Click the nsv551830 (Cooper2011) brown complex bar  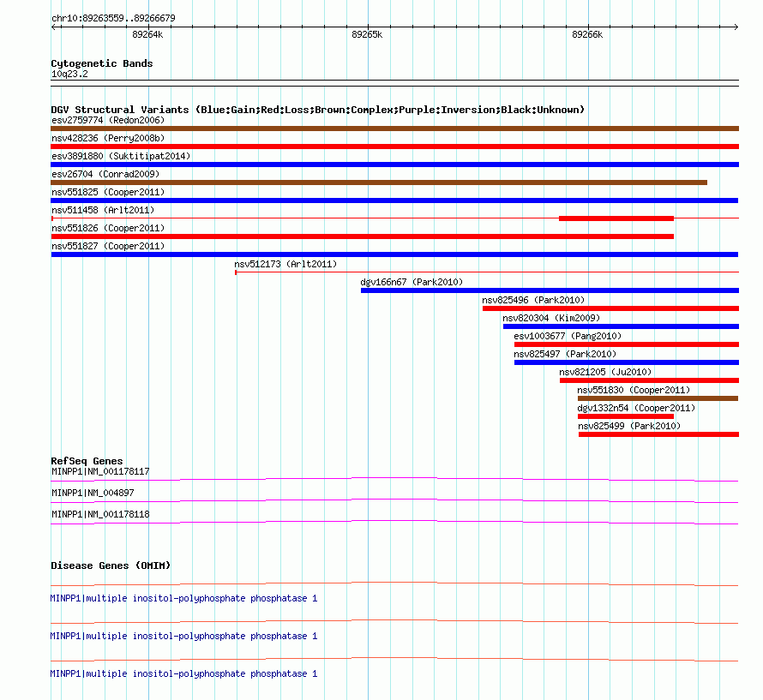[x=658, y=398]
